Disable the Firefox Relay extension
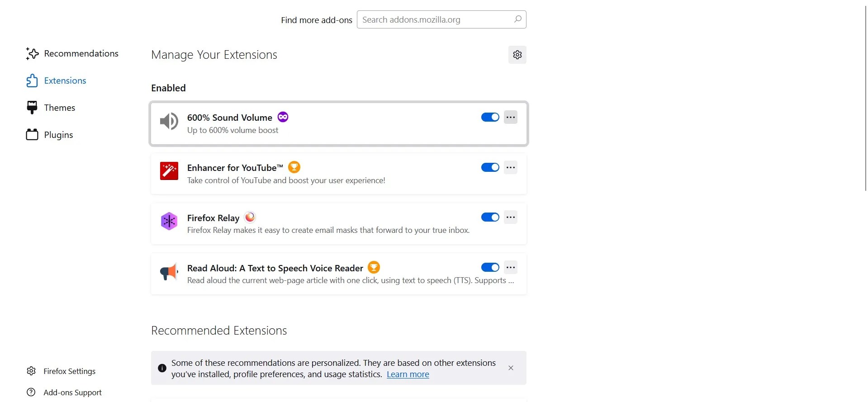868x402 pixels. [x=489, y=217]
